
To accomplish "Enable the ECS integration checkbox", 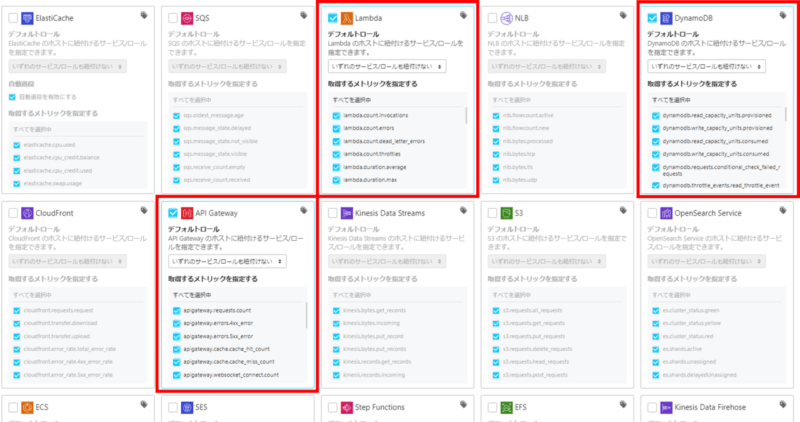I will point(13,408).
